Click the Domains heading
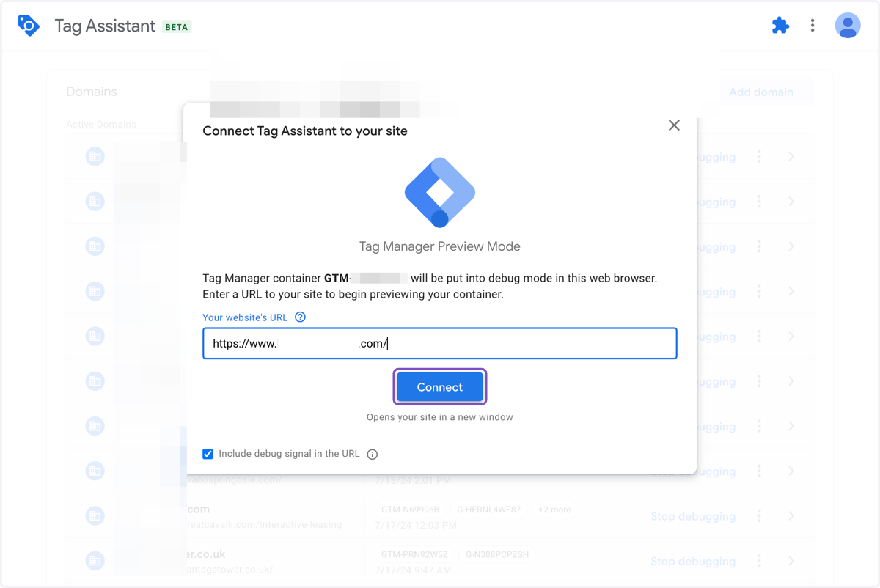The image size is (880, 588). [x=92, y=92]
